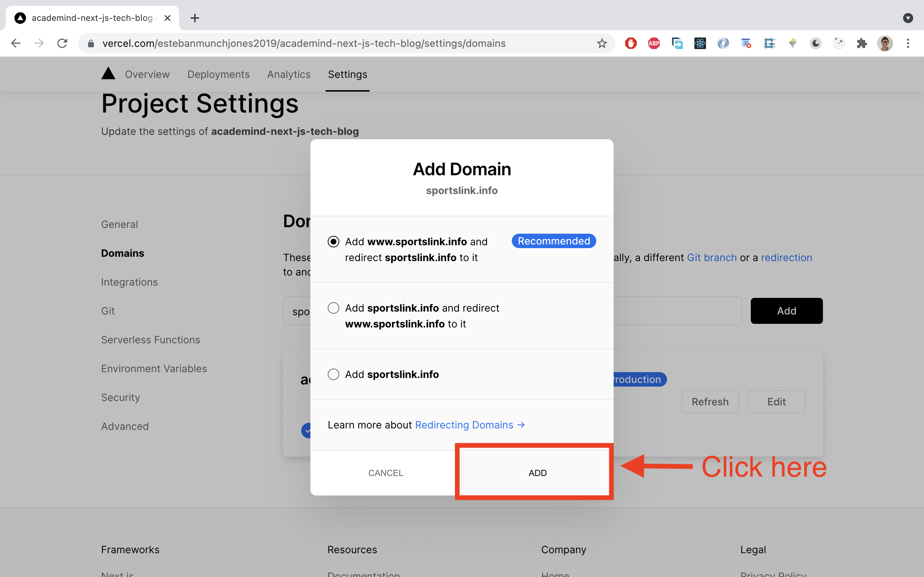Select the recommended www.sportslink.info redirect option

pyautogui.click(x=334, y=241)
